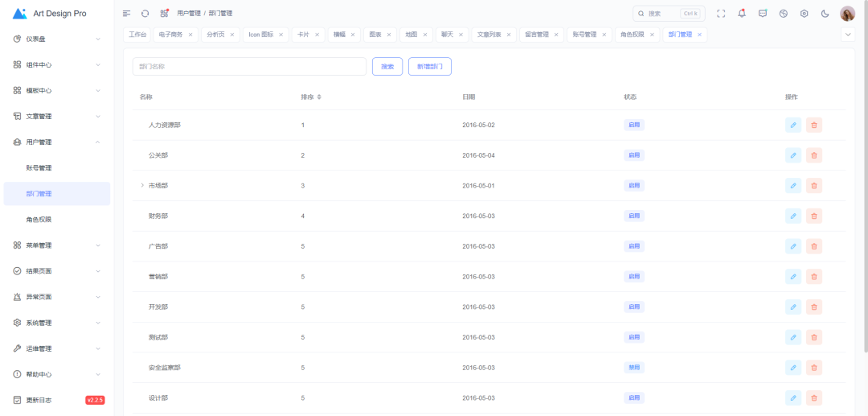Click the 新增部门 button
This screenshot has width=868, height=416.
[x=429, y=67]
